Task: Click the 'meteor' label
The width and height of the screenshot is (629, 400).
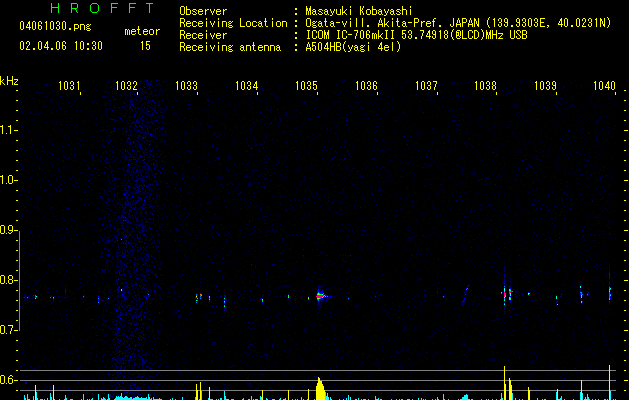Action: tap(142, 31)
